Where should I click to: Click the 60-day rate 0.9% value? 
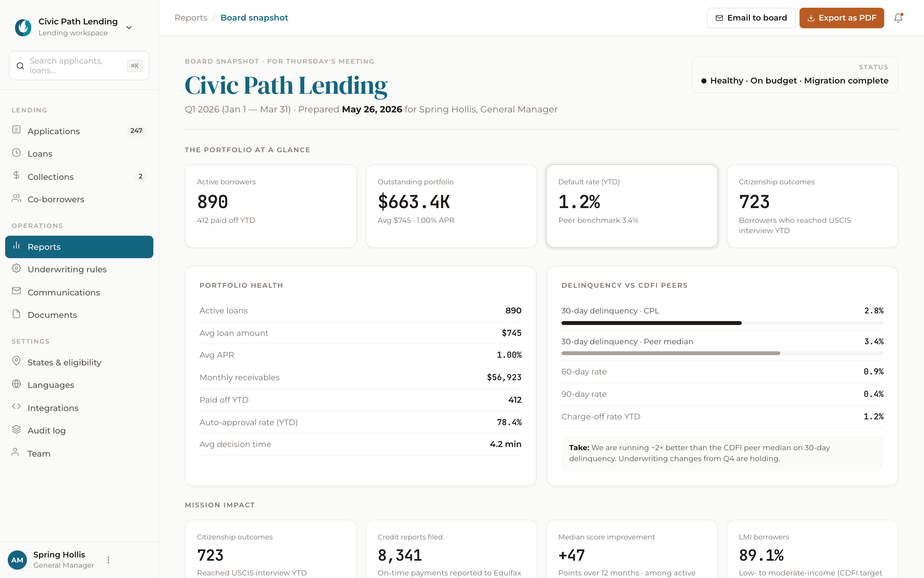(874, 372)
